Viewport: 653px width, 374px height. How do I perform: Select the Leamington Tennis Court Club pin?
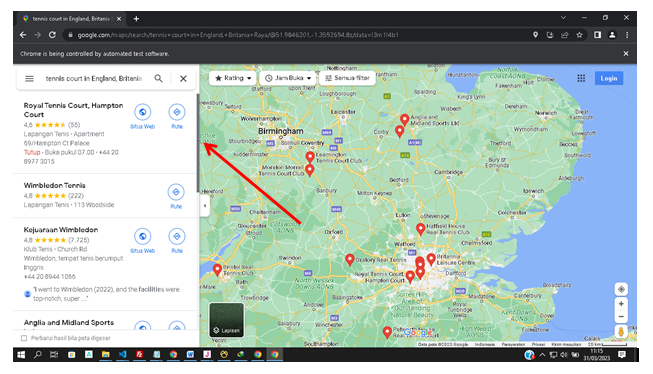[310, 157]
